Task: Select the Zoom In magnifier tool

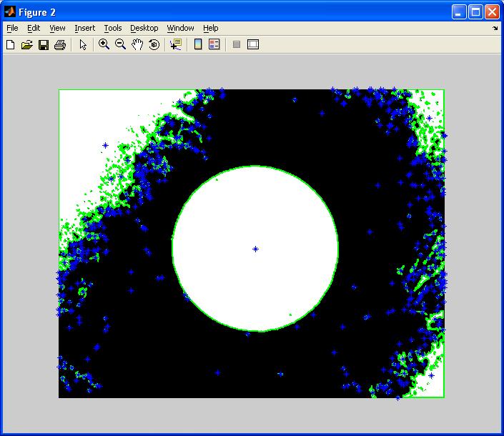Action: (x=104, y=44)
